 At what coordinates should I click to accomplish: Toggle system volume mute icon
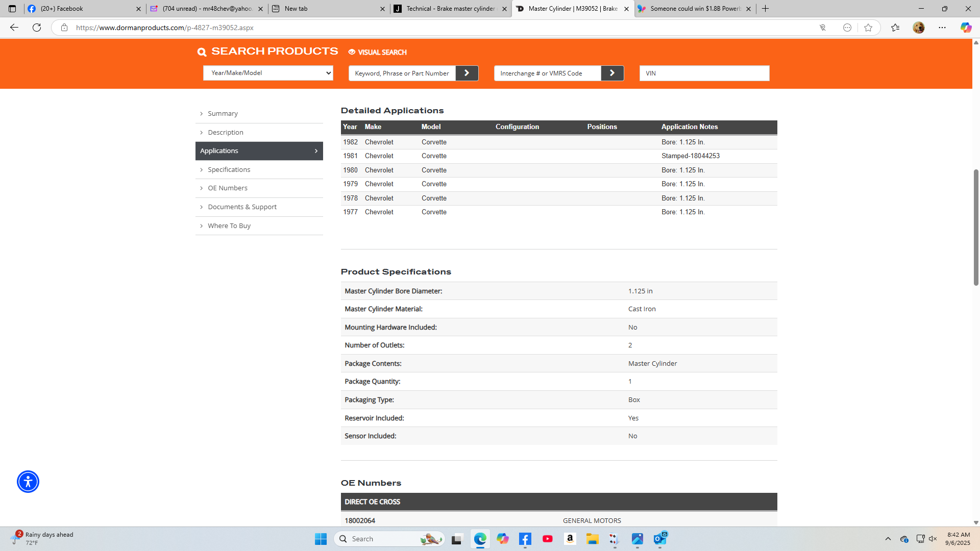[x=933, y=539]
